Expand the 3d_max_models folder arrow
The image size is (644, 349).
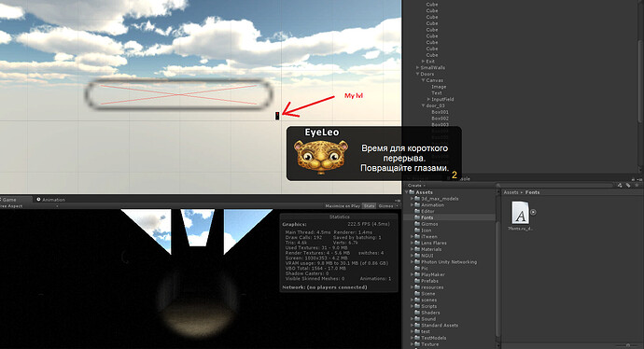coord(412,199)
